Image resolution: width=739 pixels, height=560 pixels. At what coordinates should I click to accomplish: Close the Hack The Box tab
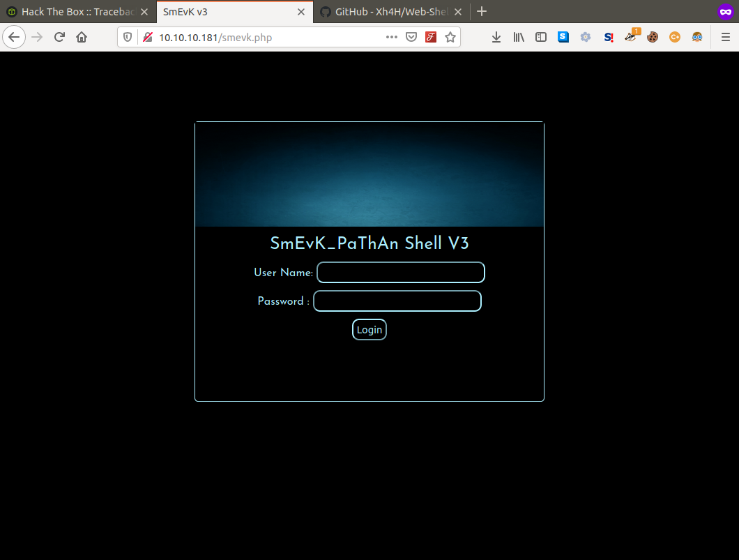pos(144,12)
